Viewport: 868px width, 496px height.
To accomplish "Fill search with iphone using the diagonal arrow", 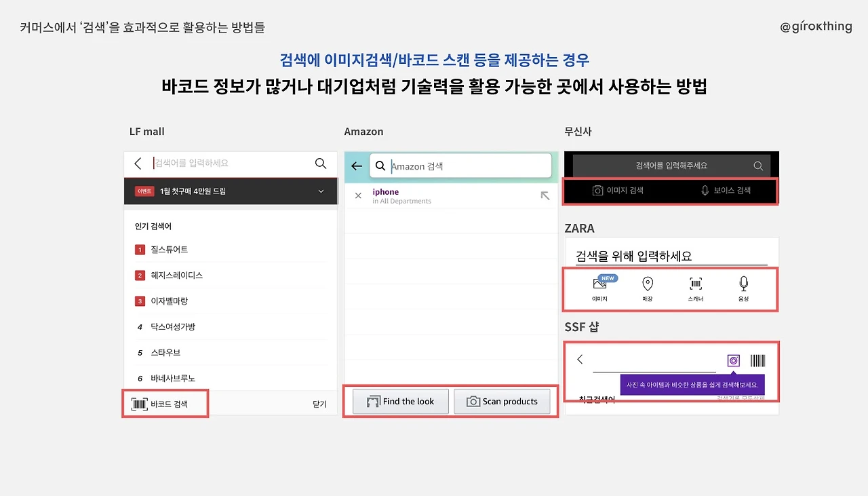I will (x=545, y=196).
